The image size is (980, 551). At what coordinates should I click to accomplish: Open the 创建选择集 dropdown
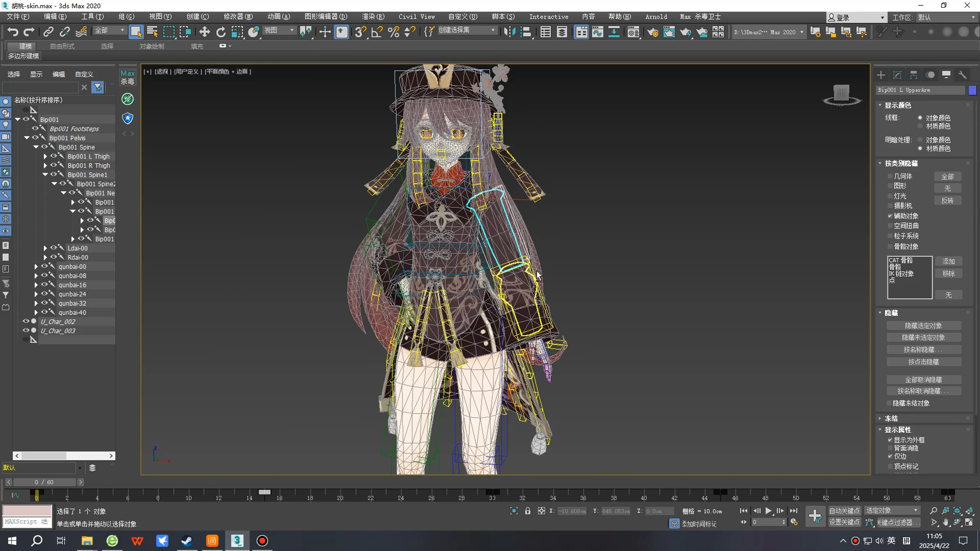click(467, 30)
